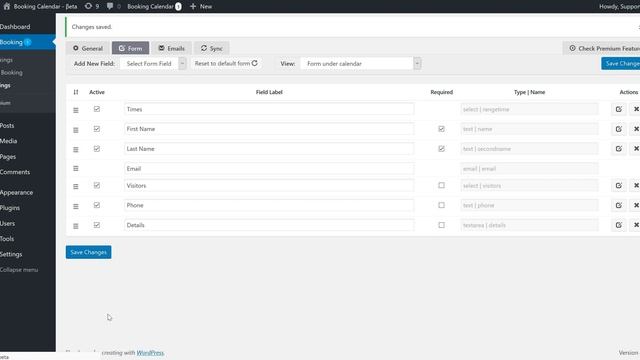Click the top right Save Changes button
This screenshot has width=640, height=360.
pyautogui.click(x=621, y=64)
